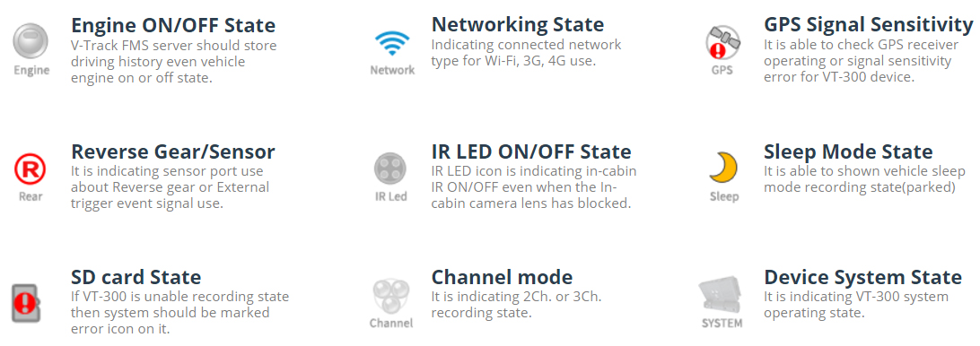Select the SD card State heading
The width and height of the screenshot is (980, 346).
[136, 277]
